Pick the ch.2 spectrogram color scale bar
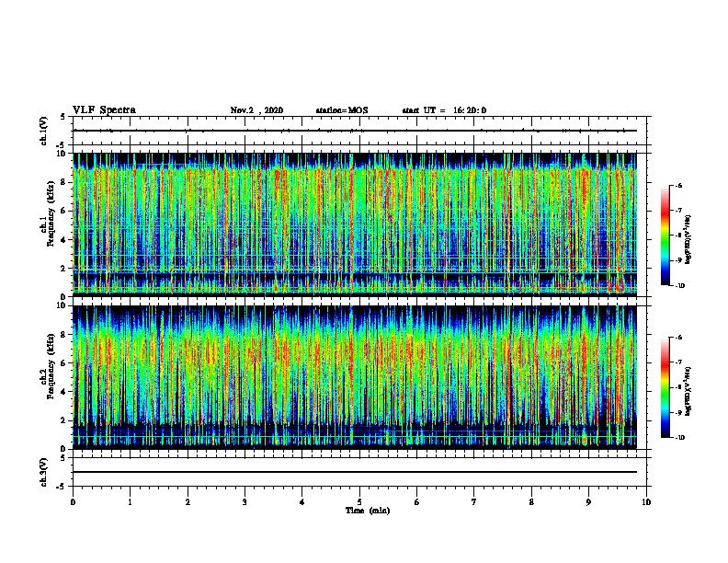 pos(665,387)
